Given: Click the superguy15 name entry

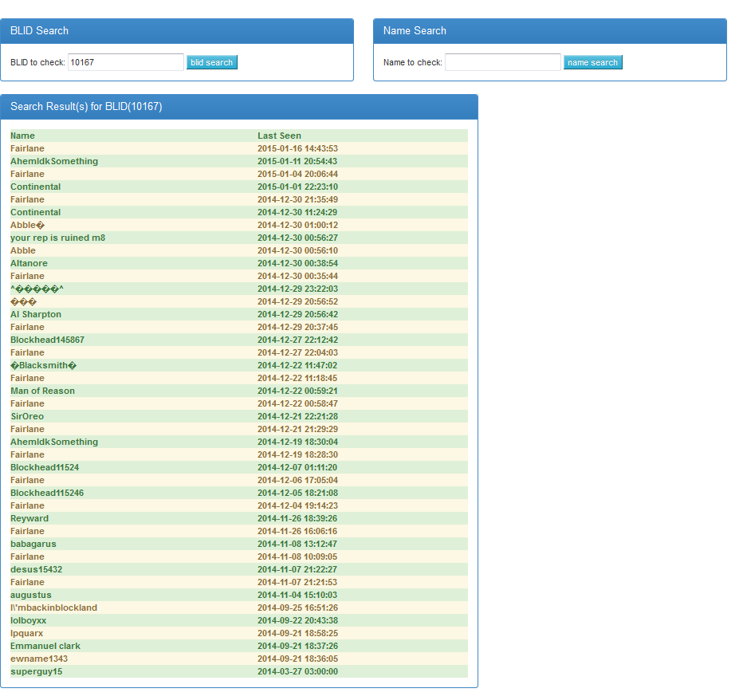Looking at the screenshot, I should pos(37,671).
